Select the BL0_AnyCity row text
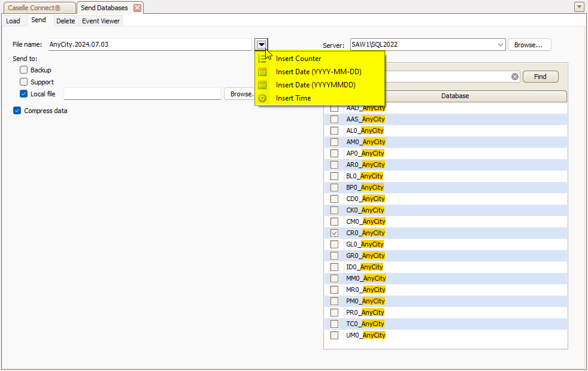Viewport: 588px width, 371px height. pos(365,176)
